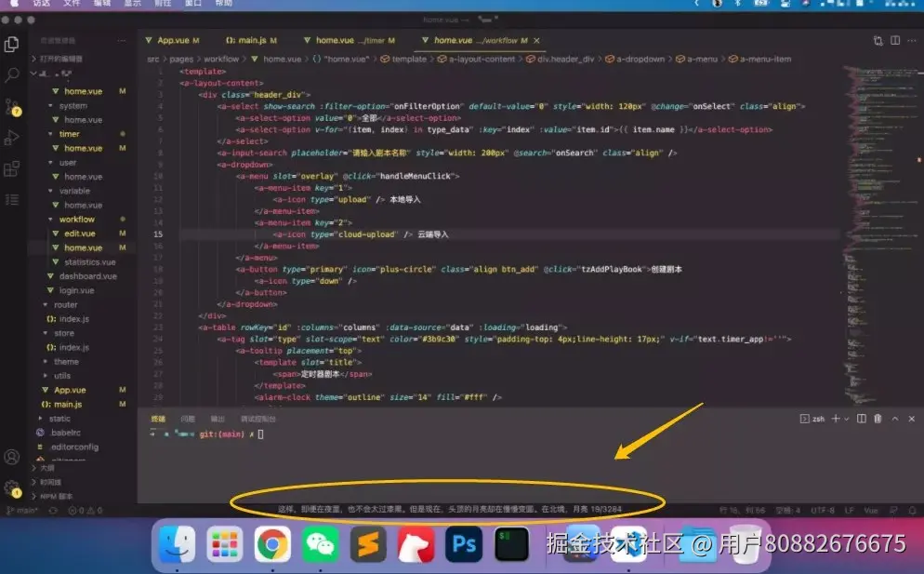Close the terminal panel

pos(912,419)
